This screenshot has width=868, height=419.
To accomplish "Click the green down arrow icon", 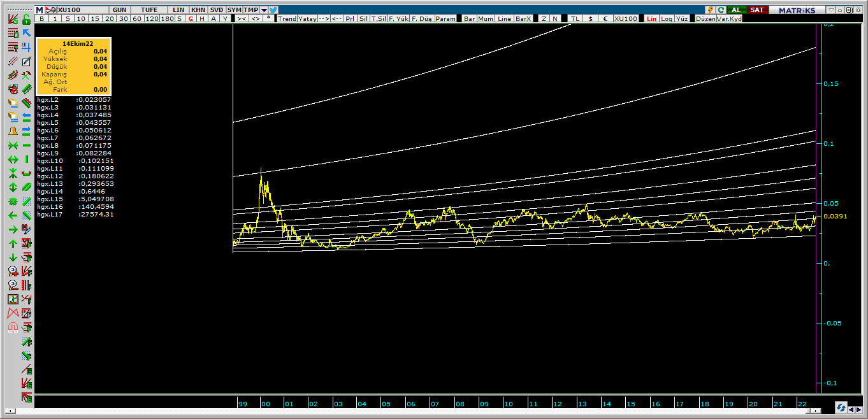I will pyautogui.click(x=13, y=257).
